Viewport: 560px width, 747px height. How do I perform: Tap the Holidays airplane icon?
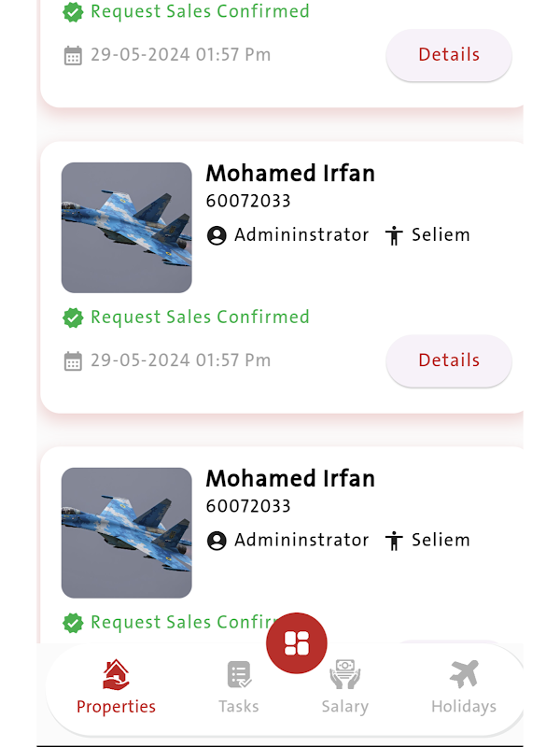point(464,673)
